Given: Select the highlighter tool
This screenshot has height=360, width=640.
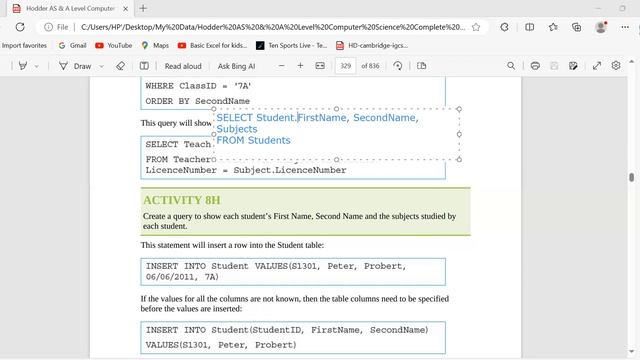Looking at the screenshot, I should pos(23,66).
